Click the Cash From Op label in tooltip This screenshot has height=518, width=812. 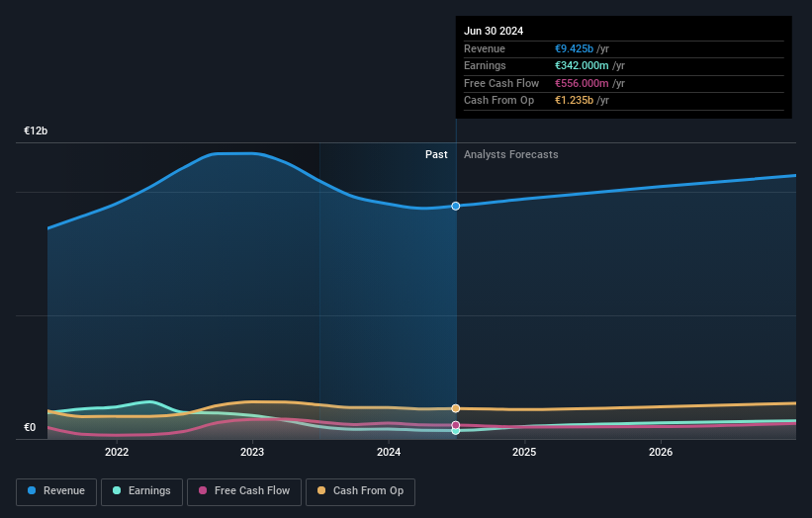coord(498,101)
